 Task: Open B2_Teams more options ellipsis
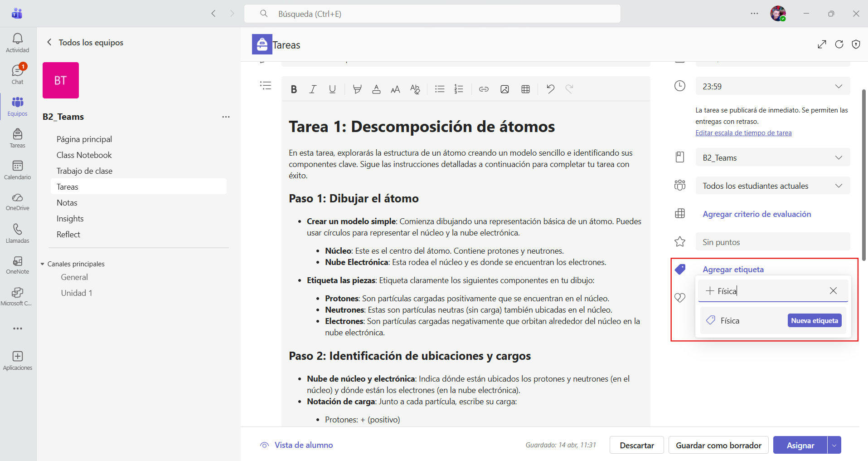pos(226,117)
